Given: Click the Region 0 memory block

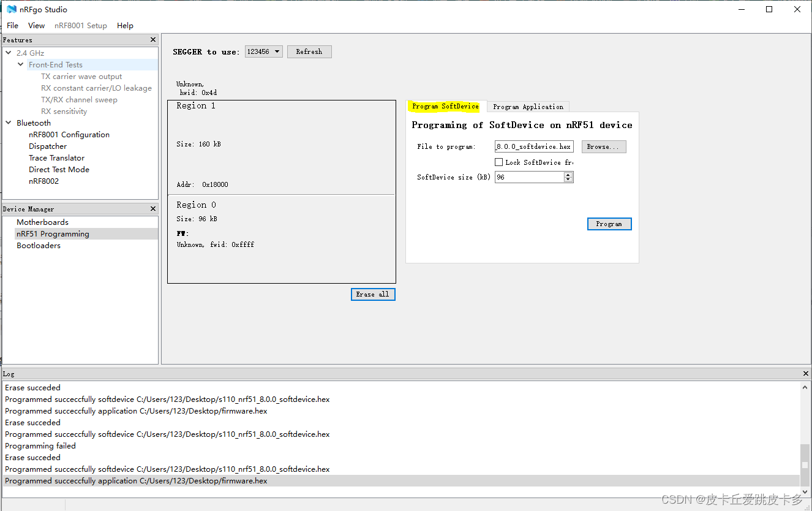Looking at the screenshot, I should (281, 239).
